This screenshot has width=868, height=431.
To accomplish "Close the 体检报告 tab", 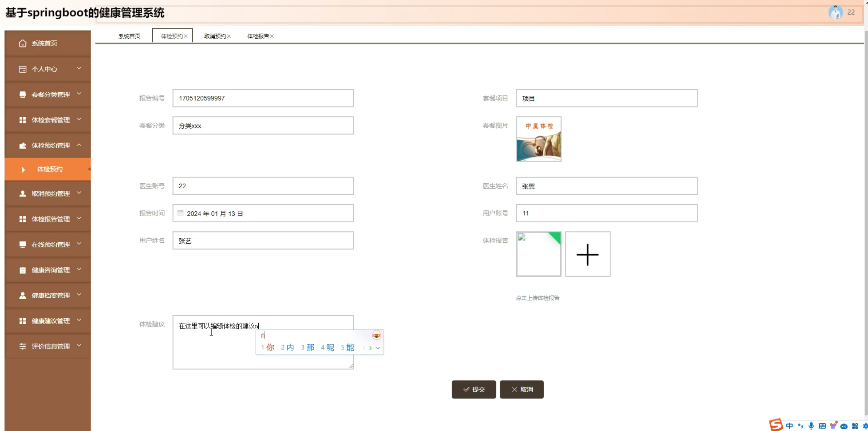I will [272, 36].
